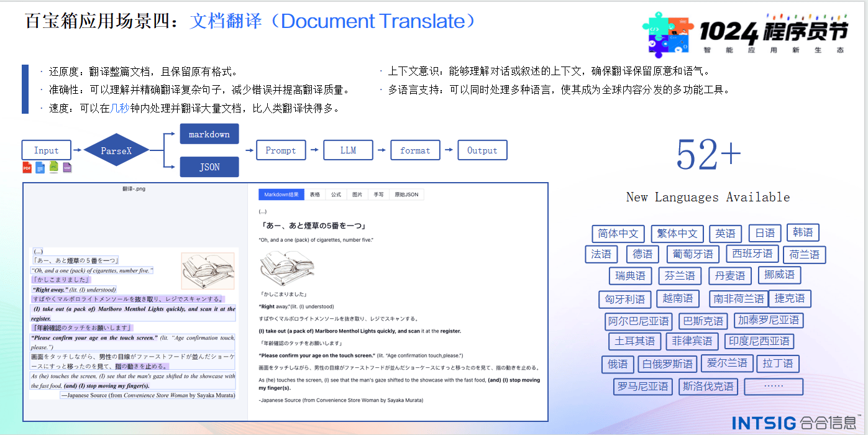868x435 pixels.
Task: Click the ParseX diamond shape
Action: pyautogui.click(x=116, y=150)
